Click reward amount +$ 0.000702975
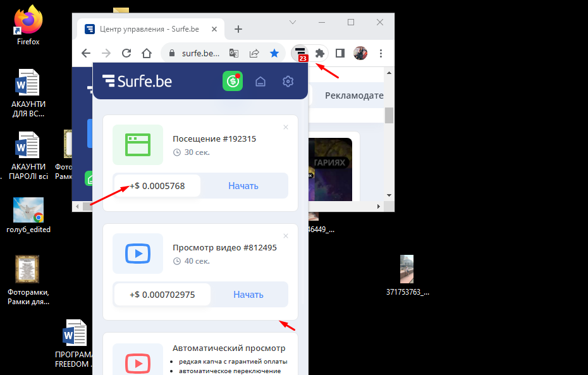Viewport: 588px width, 375px height. 162,295
